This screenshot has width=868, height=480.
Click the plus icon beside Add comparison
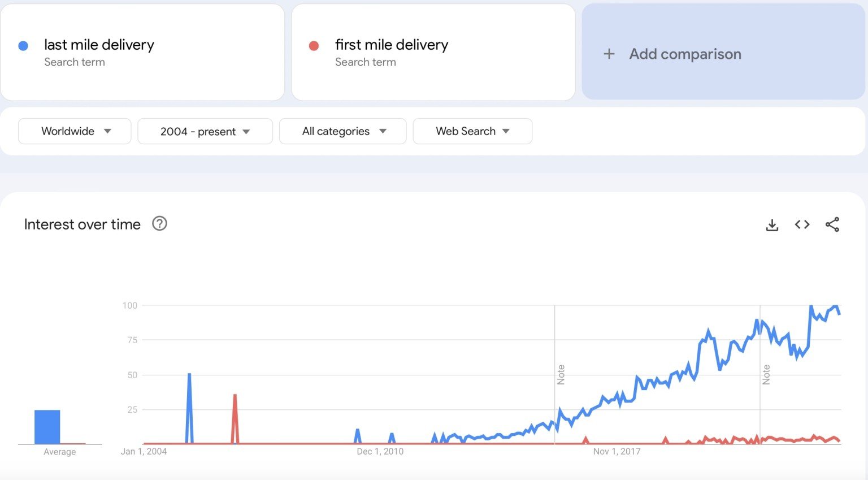[x=609, y=54]
